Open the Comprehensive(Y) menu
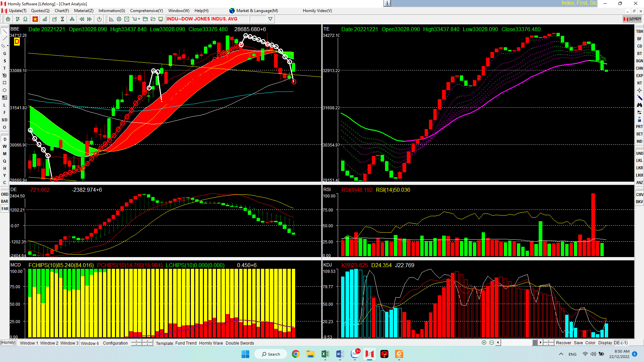644x362 pixels. 146,11
